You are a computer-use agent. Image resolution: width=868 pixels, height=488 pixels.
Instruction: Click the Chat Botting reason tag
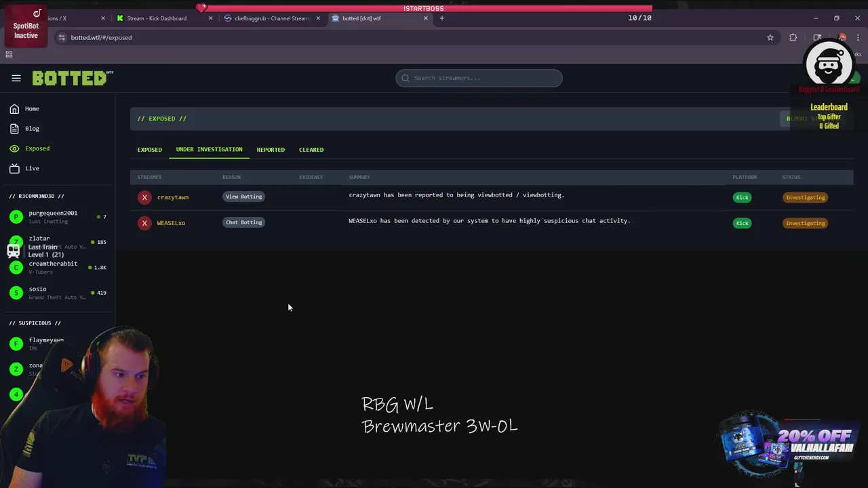(244, 222)
